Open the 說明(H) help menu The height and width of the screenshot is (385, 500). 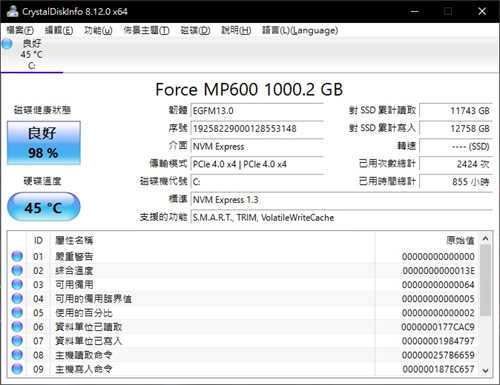click(236, 30)
